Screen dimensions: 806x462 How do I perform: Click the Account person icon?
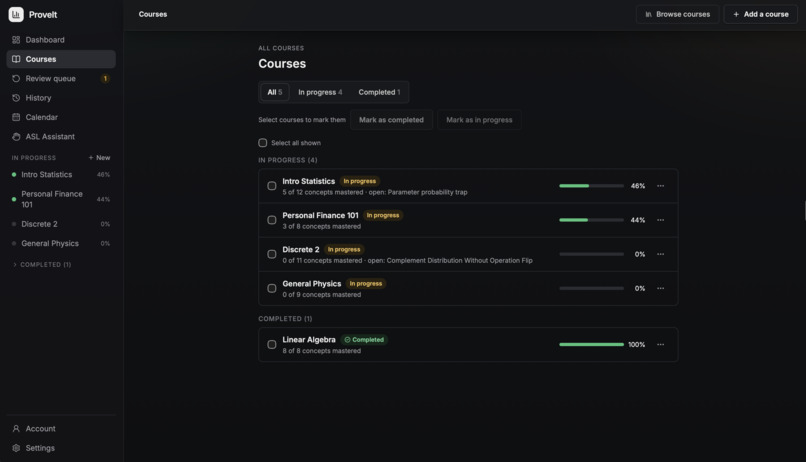[16, 429]
